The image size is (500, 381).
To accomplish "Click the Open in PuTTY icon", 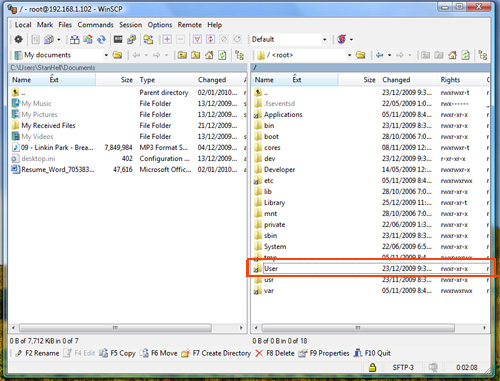I will pos(131,39).
